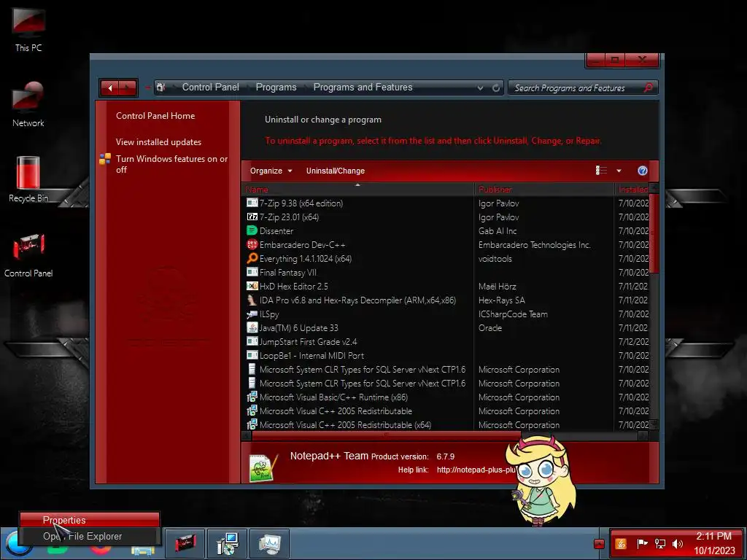This screenshot has height=560, width=747.
Task: Go back with the navigation back arrow
Action: (110, 88)
